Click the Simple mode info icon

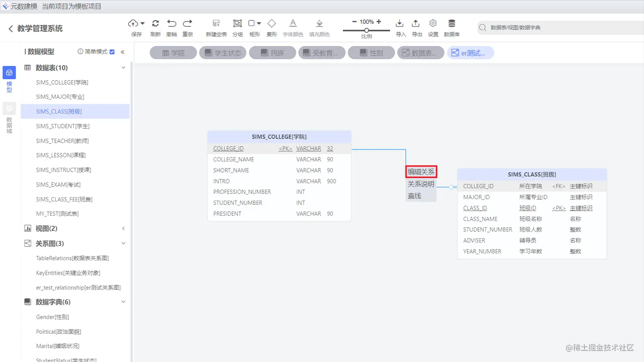tap(80, 52)
